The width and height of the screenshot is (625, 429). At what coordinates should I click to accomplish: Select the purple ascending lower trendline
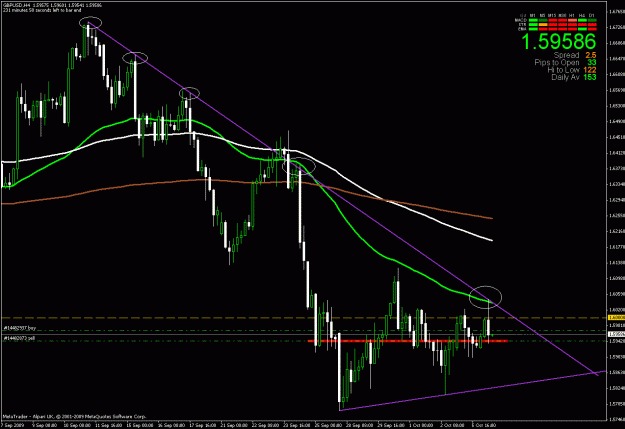[472, 390]
